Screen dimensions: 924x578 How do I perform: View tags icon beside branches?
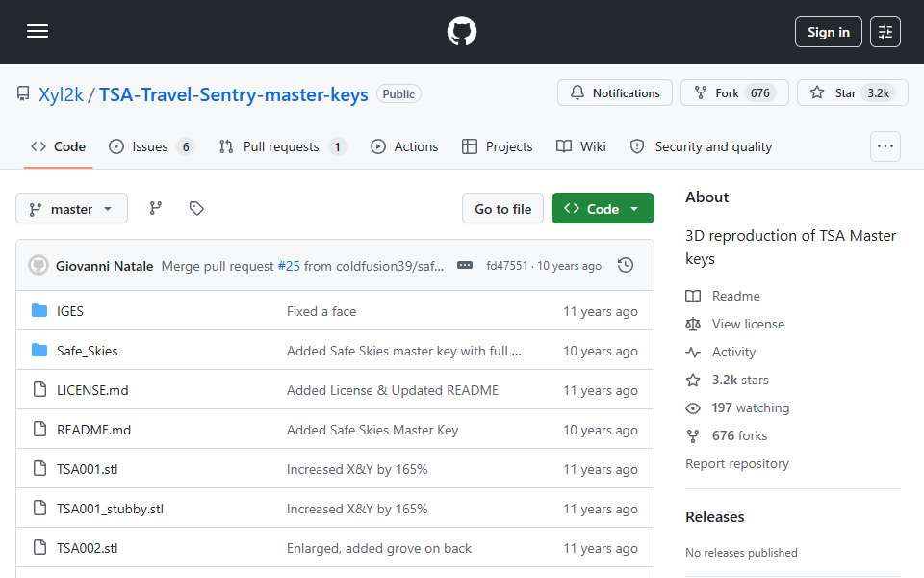pos(196,208)
